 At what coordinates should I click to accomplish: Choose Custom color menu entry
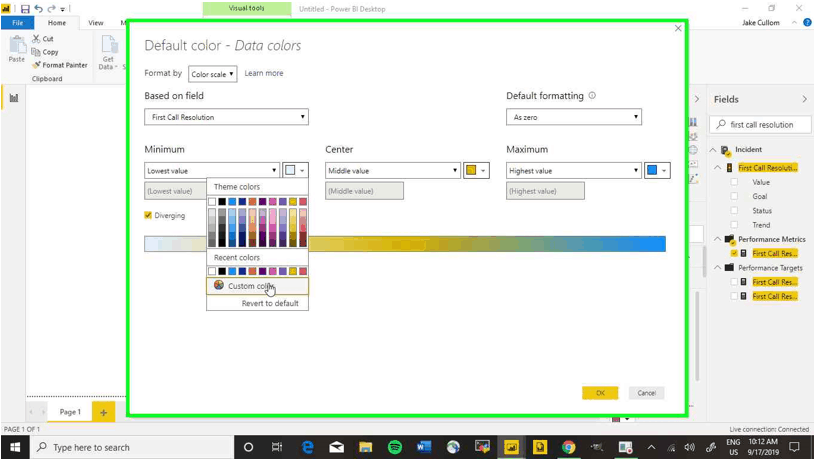[257, 286]
